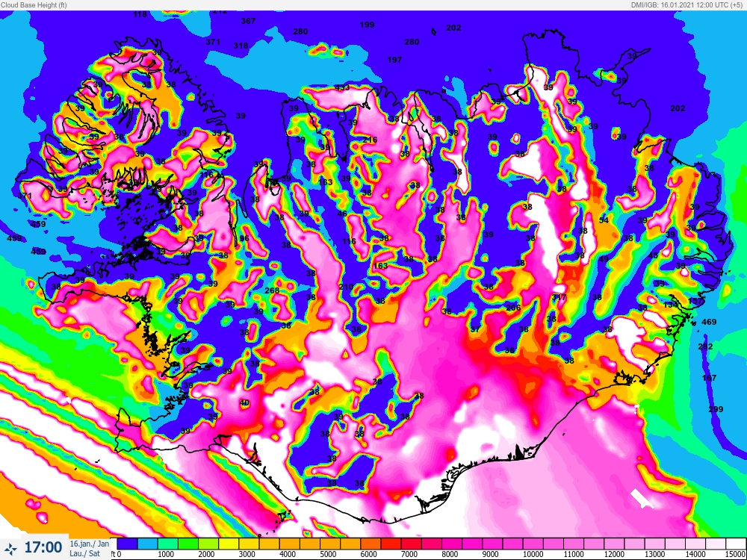The height and width of the screenshot is (560, 747).
Task: Click the 167 value off the east coast
Action: coord(709,378)
